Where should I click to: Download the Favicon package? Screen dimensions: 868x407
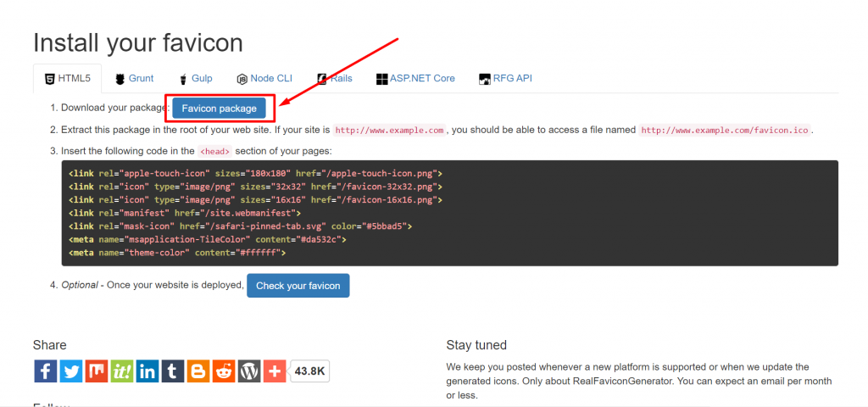tap(220, 109)
